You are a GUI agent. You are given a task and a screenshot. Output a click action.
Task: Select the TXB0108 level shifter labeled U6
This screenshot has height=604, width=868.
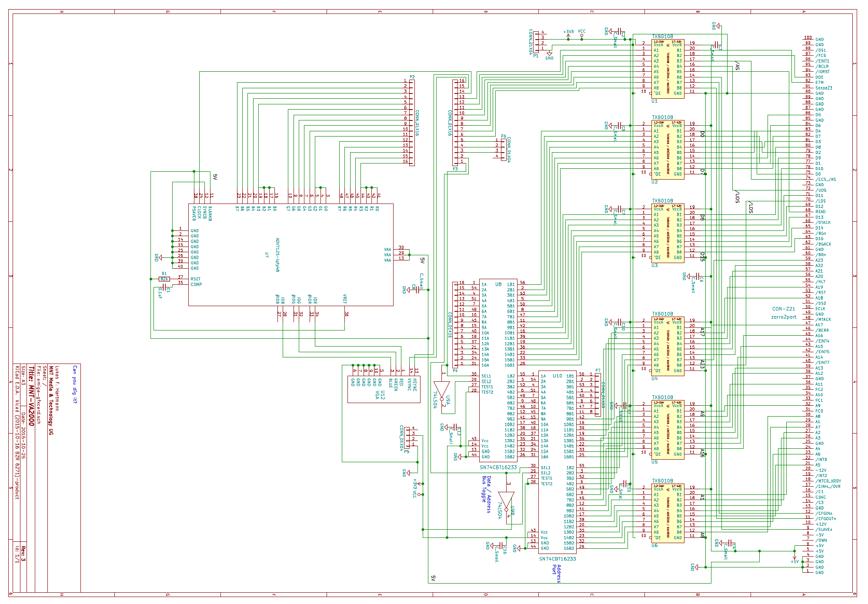pyautogui.click(x=668, y=513)
